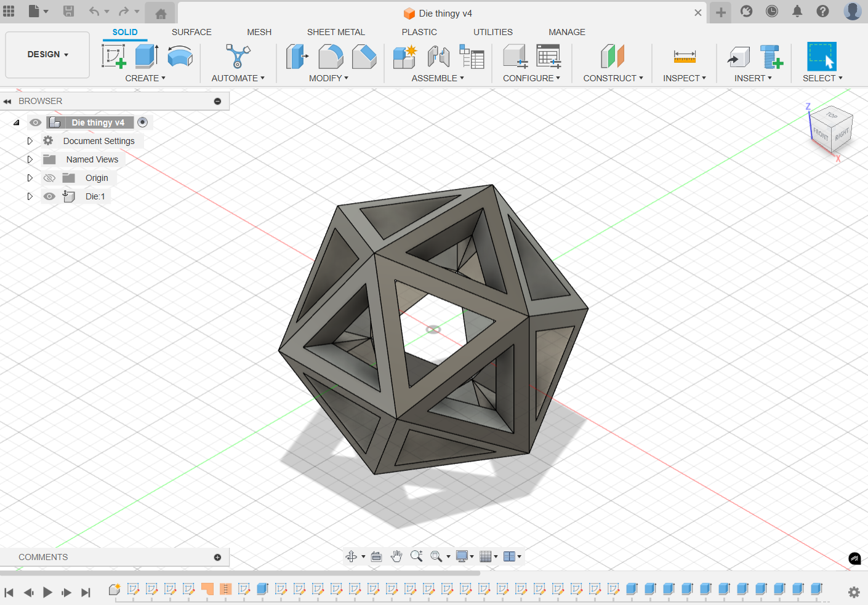Select the Press Pull tool

[297, 57]
